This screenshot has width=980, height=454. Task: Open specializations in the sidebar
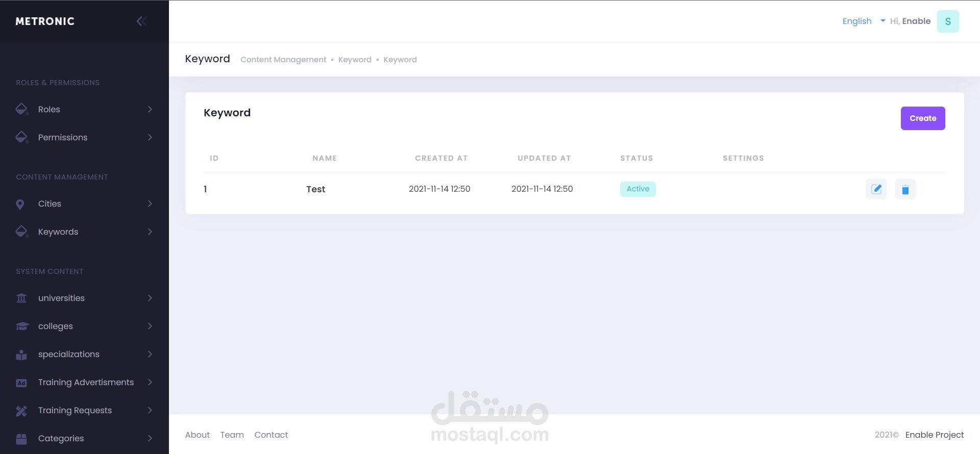click(84, 354)
